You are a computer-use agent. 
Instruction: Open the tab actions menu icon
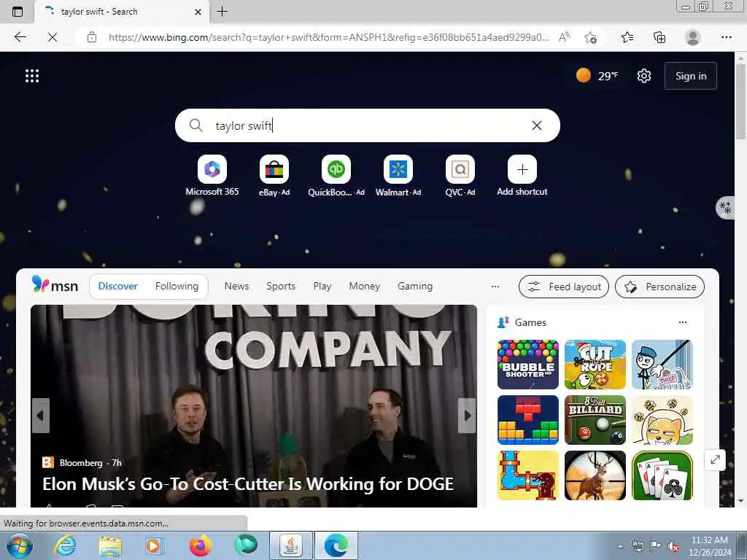(18, 12)
